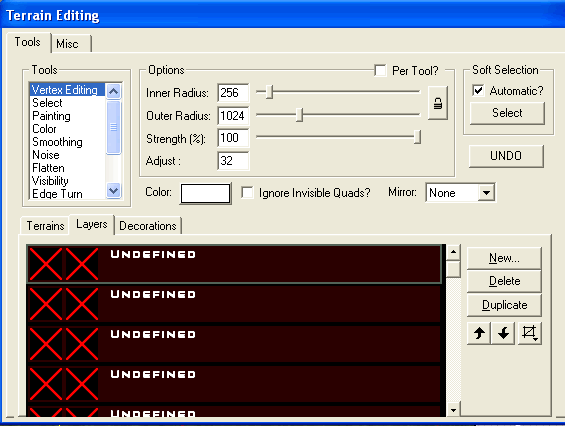This screenshot has width=565, height=426.
Task: Move layer up with up arrow icon
Action: pyautogui.click(x=479, y=333)
